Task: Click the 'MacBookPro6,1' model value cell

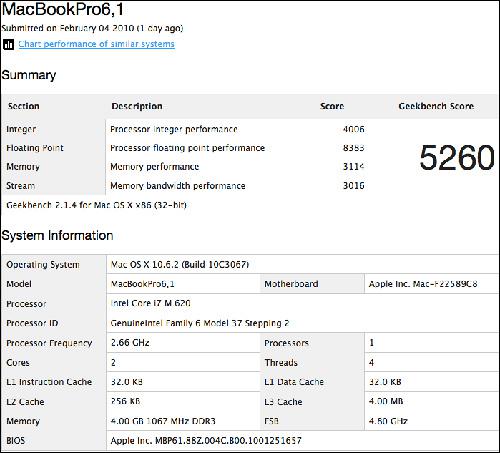Action: tap(142, 284)
